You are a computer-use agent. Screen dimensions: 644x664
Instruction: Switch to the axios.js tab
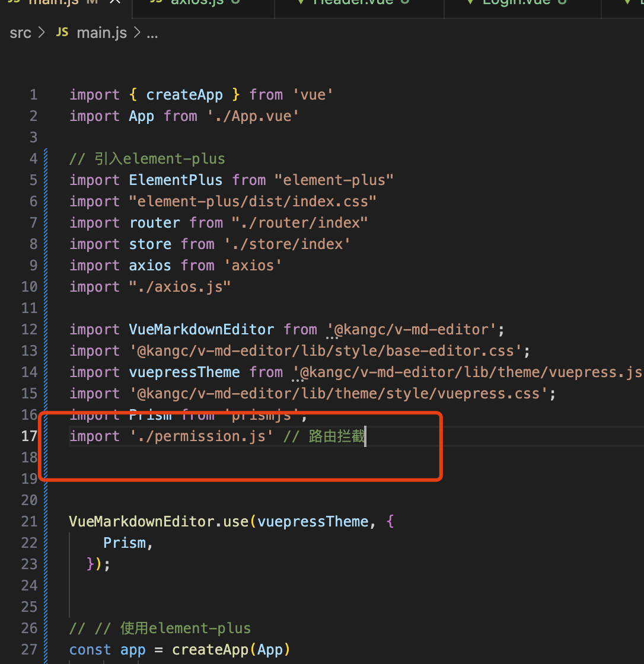196,2
